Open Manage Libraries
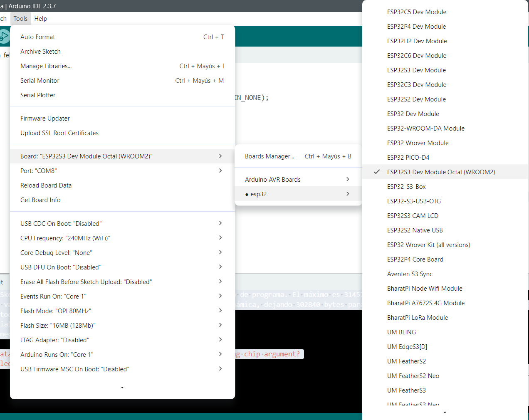Image resolution: width=529 pixels, height=420 pixels. tap(122, 66)
